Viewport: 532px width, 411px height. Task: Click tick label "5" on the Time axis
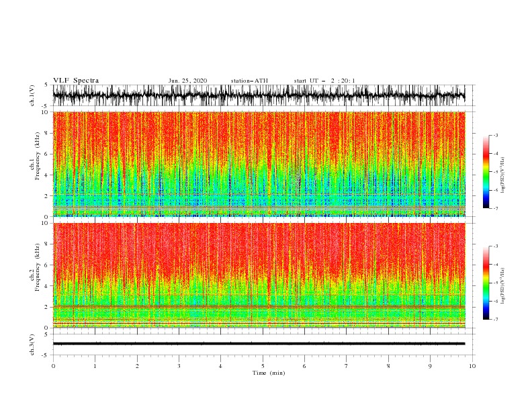click(x=263, y=366)
